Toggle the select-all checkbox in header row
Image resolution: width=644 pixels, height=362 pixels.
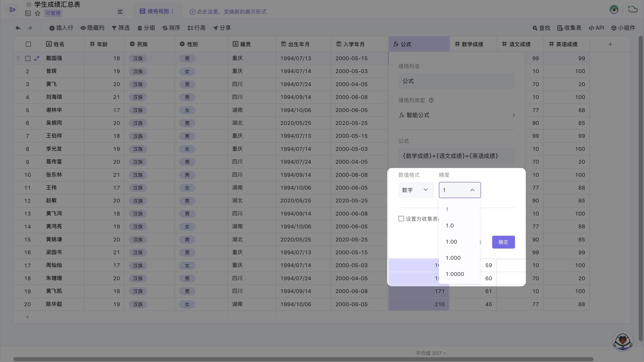(28, 44)
